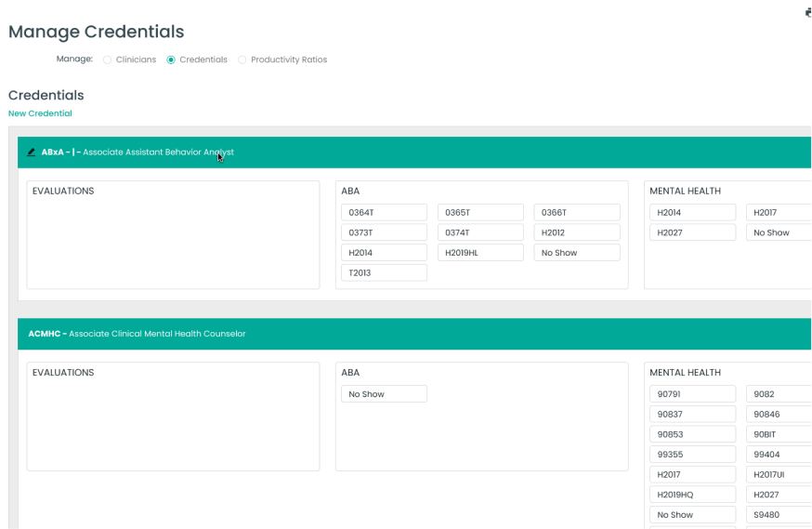812x529 pixels.
Task: Click H2027 in ACMHC Mental Health panel
Action: 779,495
